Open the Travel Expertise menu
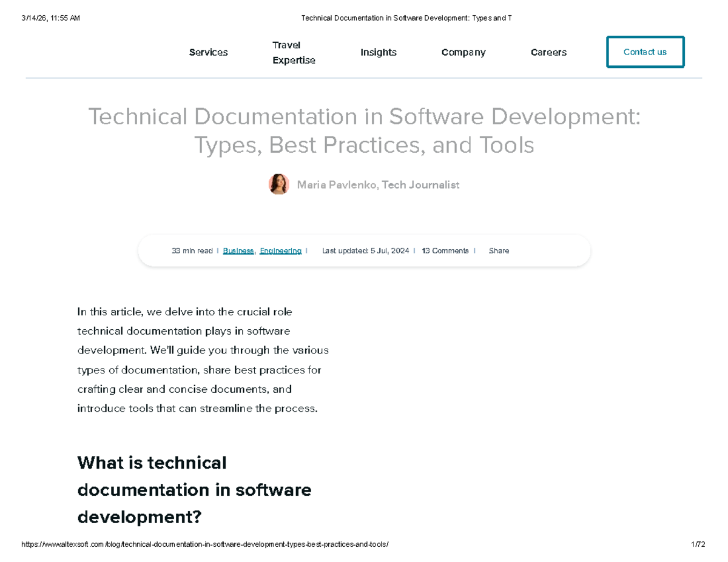This screenshot has height=562, width=728. click(294, 53)
